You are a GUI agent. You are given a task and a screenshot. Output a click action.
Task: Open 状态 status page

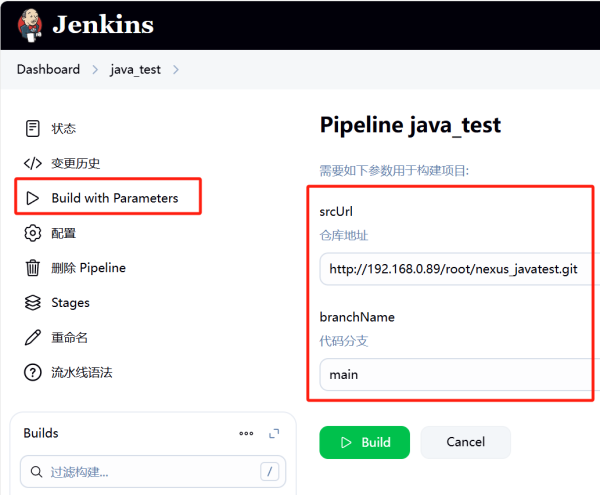(x=64, y=129)
